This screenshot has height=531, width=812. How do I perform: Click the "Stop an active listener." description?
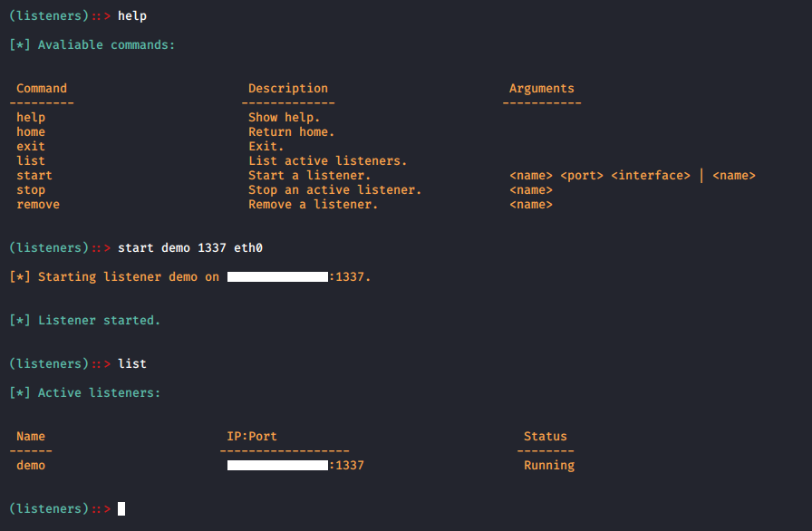point(334,189)
